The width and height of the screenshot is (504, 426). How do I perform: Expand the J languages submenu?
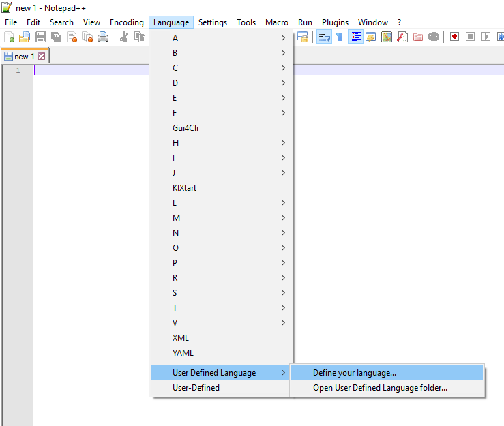pos(222,173)
